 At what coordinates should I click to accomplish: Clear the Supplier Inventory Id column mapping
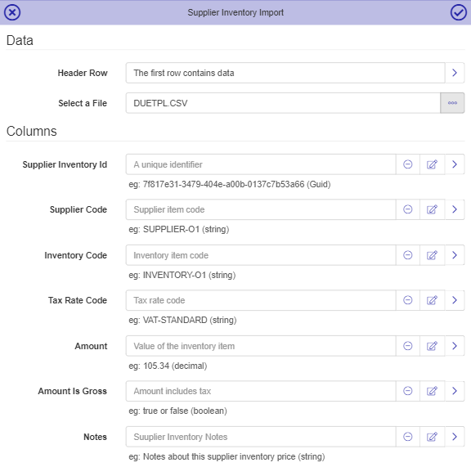tap(408, 164)
